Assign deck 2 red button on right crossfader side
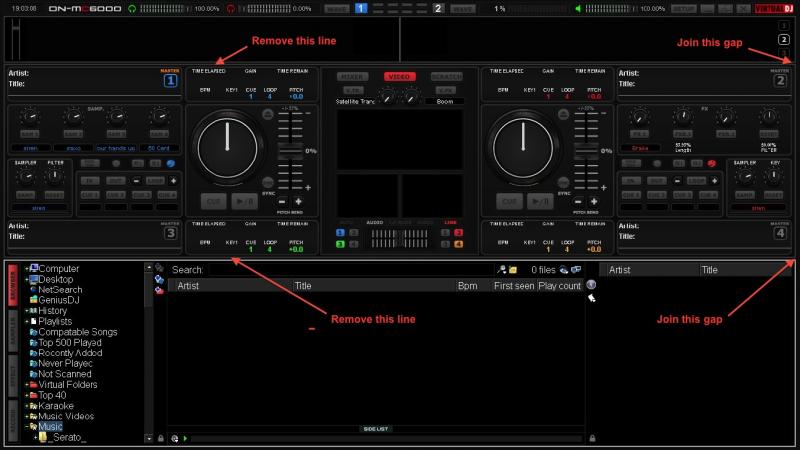Image resolution: width=800 pixels, height=450 pixels. [x=459, y=233]
